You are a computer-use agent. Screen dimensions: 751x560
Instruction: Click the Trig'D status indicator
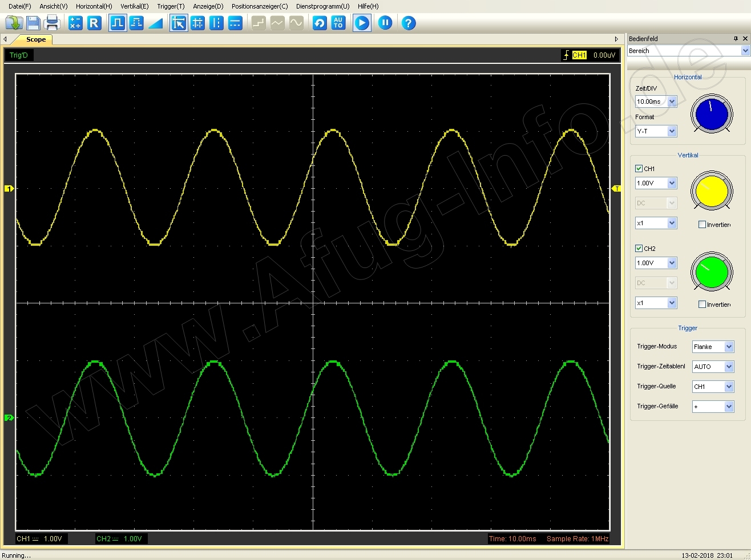pos(19,55)
